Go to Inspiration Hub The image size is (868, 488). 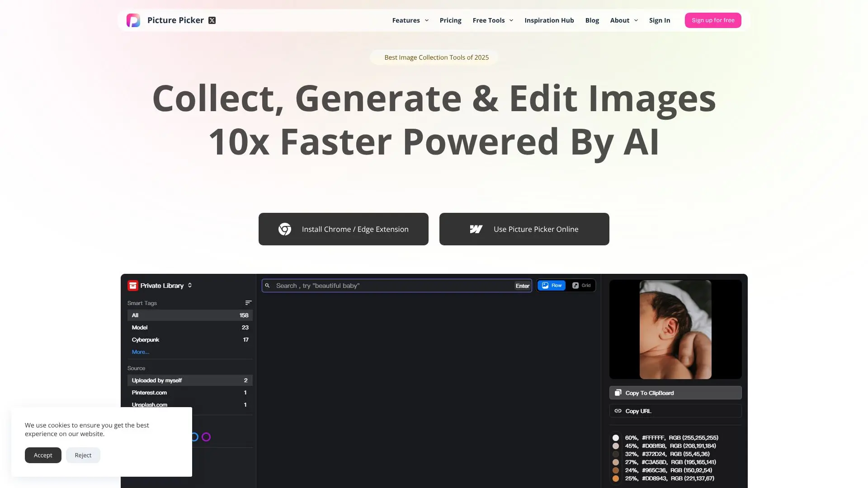point(549,20)
